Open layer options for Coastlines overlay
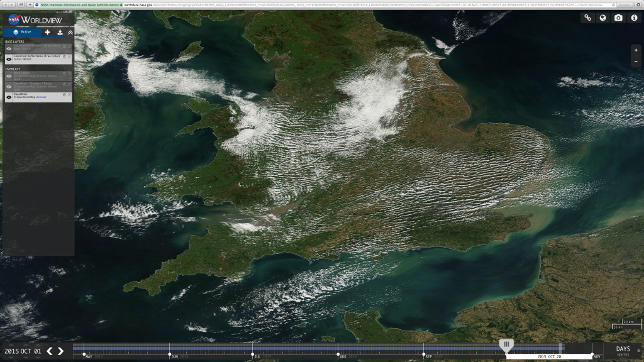 tap(64, 95)
